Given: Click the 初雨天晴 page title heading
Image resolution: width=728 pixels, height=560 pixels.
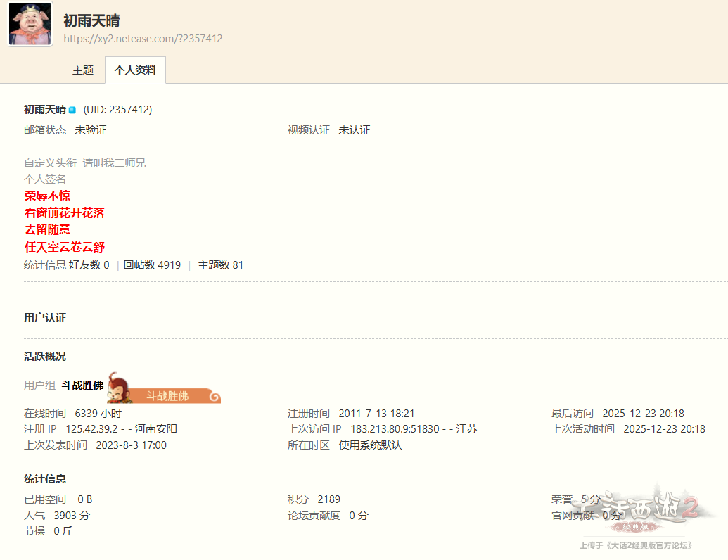Looking at the screenshot, I should click(x=91, y=21).
